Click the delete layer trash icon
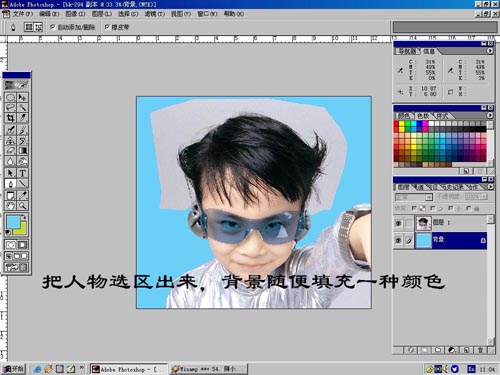Screen dimensions: 500x375 (480, 350)
